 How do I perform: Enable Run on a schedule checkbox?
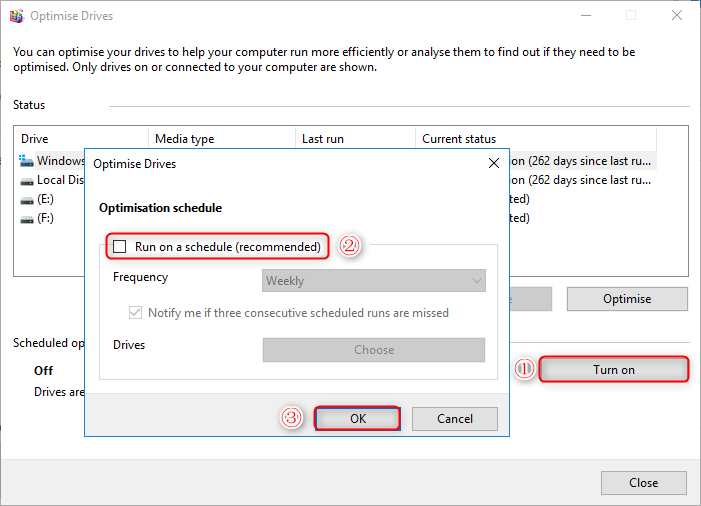(x=120, y=246)
